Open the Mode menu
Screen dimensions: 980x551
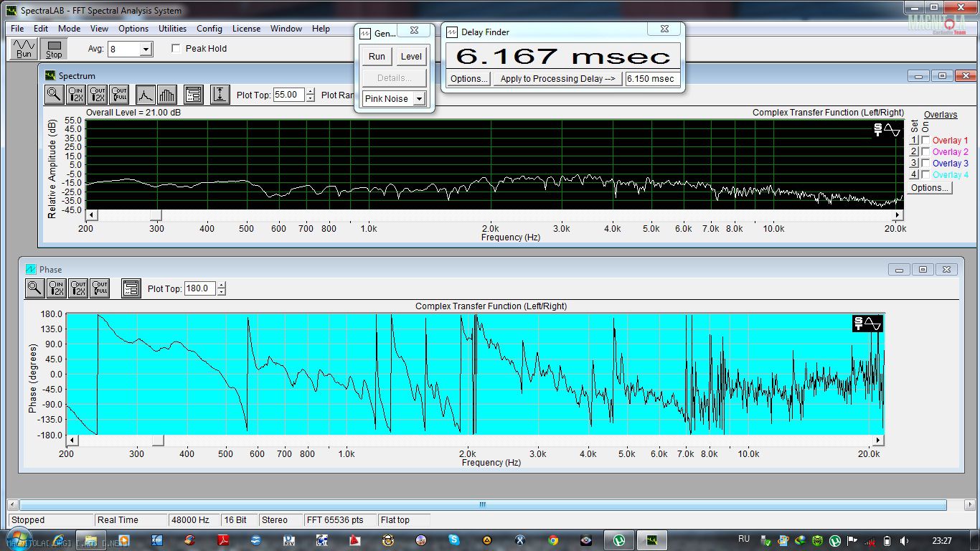click(69, 29)
